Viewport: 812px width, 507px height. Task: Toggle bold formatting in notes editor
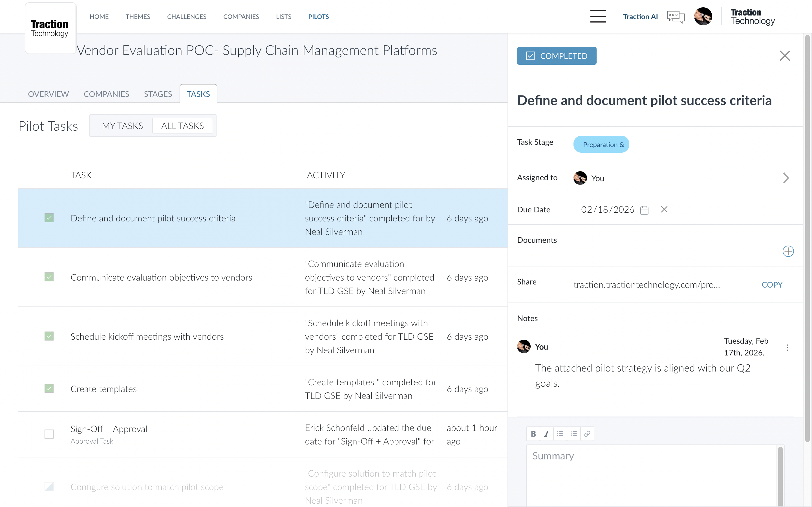(533, 433)
